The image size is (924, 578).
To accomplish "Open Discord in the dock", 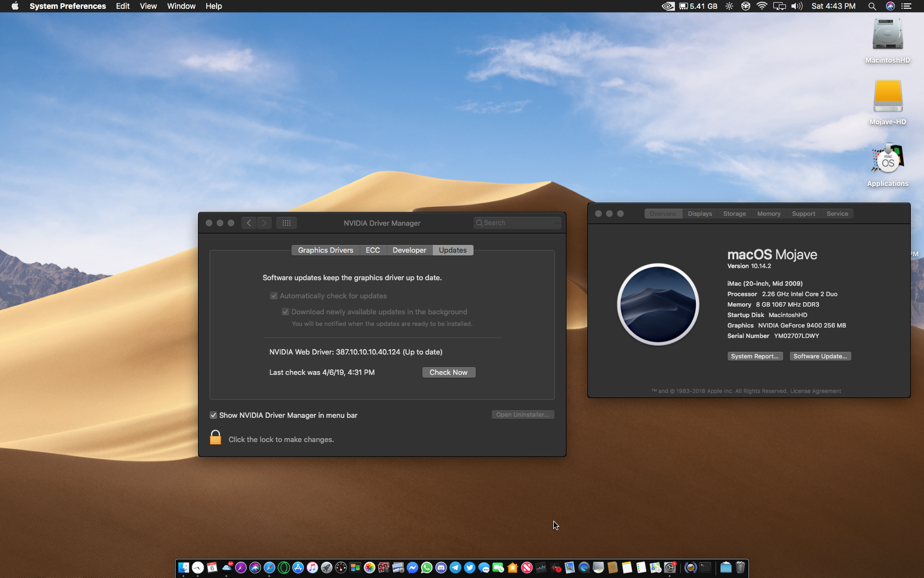I will (x=441, y=568).
